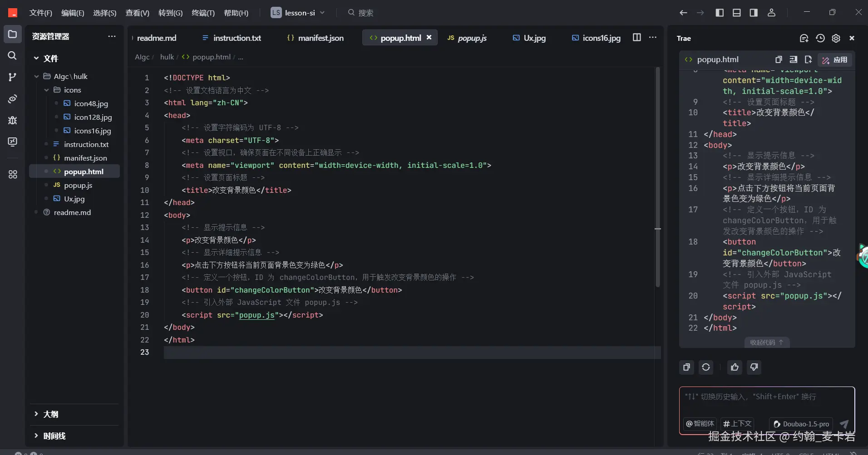This screenshot has width=868, height=455.
Task: Open the lesson-si project dropdown
Action: coord(298,13)
